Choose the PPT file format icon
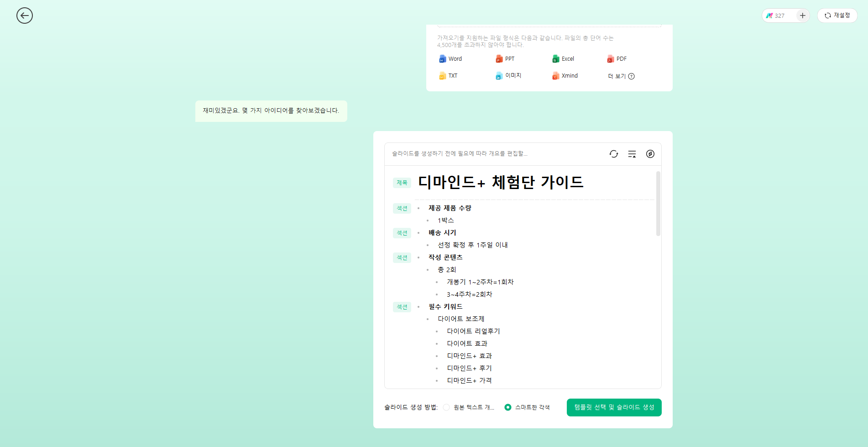This screenshot has width=868, height=447. pos(499,59)
